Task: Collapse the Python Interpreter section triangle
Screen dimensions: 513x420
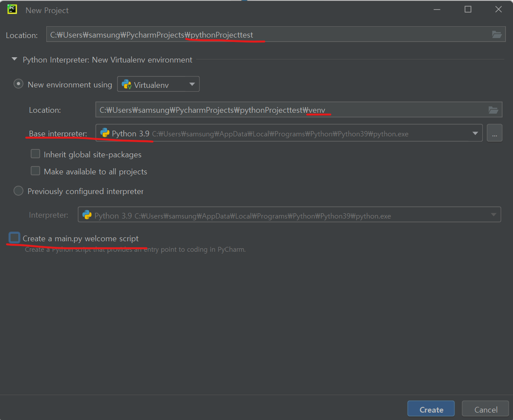Action: (14, 59)
